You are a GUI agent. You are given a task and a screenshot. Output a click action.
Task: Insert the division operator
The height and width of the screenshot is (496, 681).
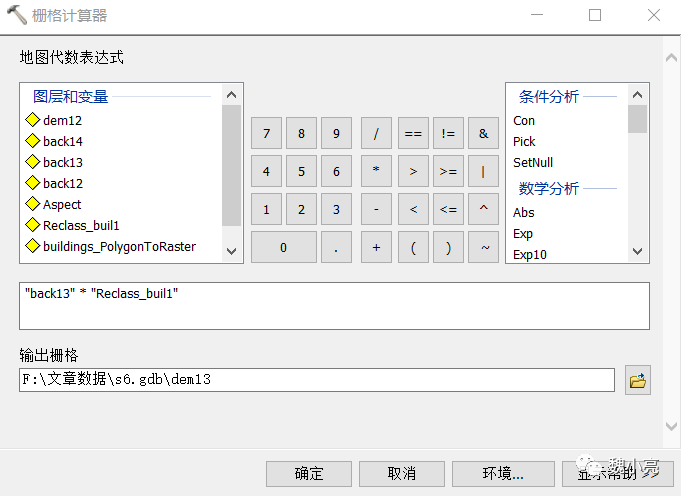376,133
